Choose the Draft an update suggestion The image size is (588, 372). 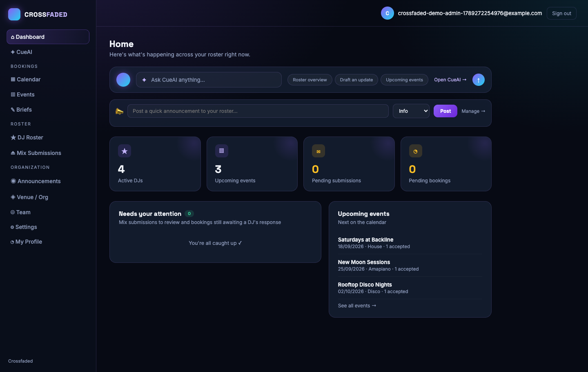pyautogui.click(x=356, y=80)
